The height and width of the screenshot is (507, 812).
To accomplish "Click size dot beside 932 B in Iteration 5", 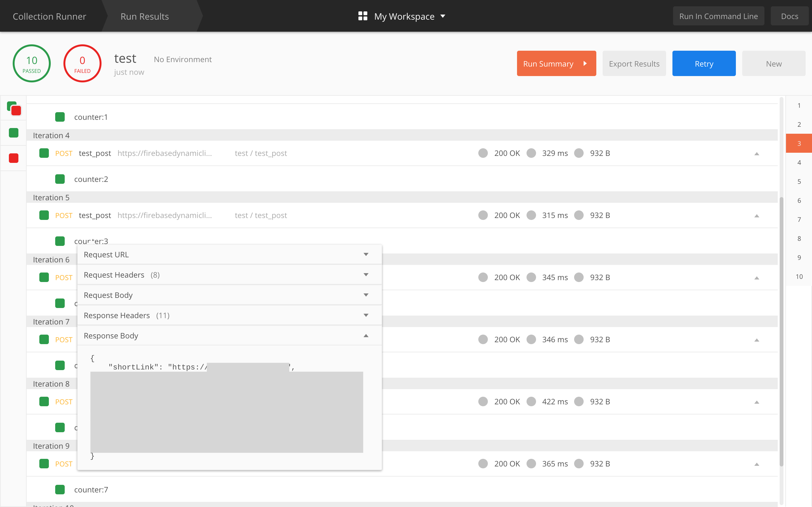I will click(579, 215).
